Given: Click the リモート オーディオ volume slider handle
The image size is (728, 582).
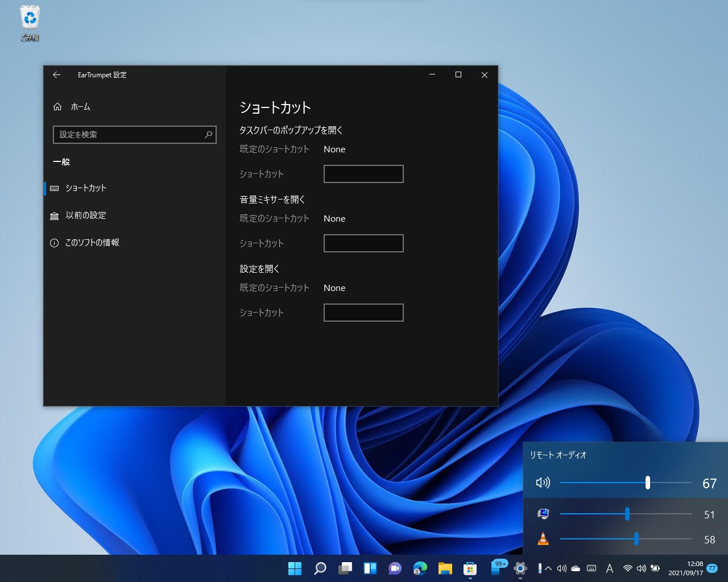Looking at the screenshot, I should [648, 482].
